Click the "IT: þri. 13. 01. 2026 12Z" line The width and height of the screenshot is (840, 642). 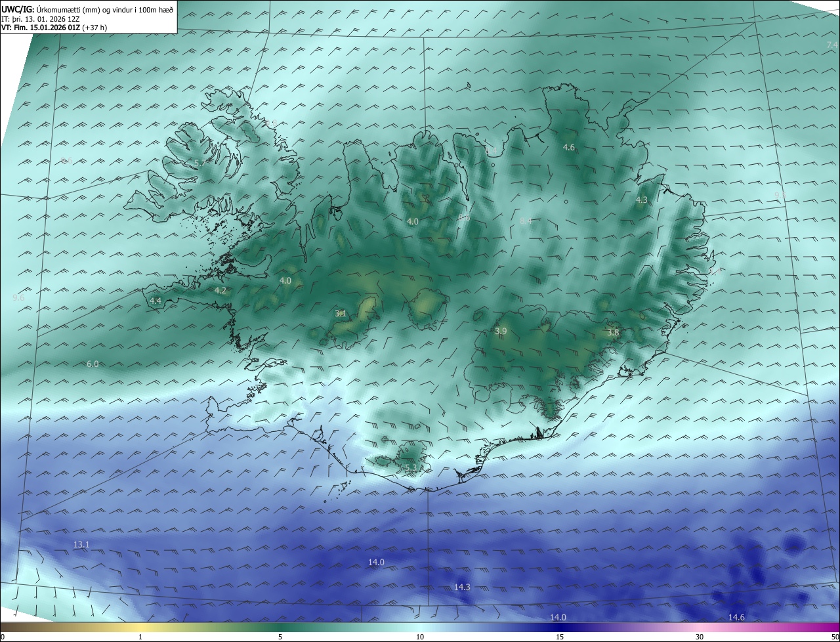[41, 19]
